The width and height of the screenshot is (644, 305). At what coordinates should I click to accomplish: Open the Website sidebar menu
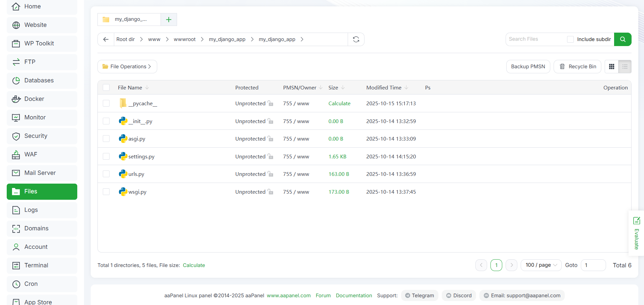click(42, 25)
